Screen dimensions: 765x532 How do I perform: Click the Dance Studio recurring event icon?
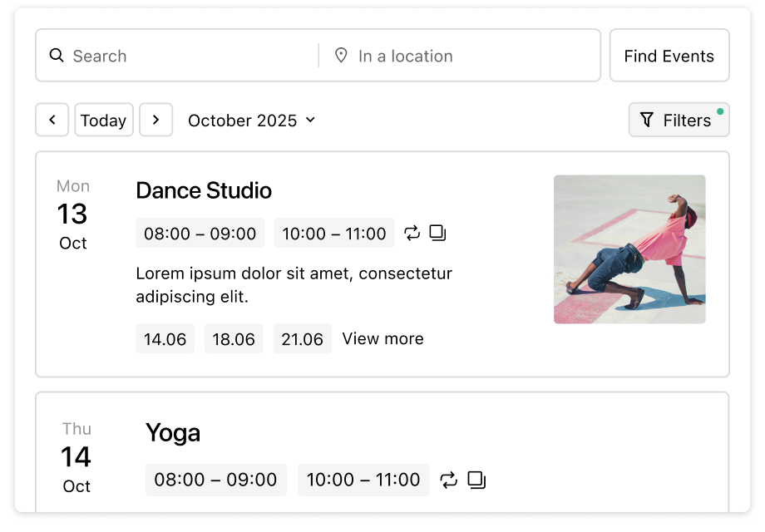(412, 234)
